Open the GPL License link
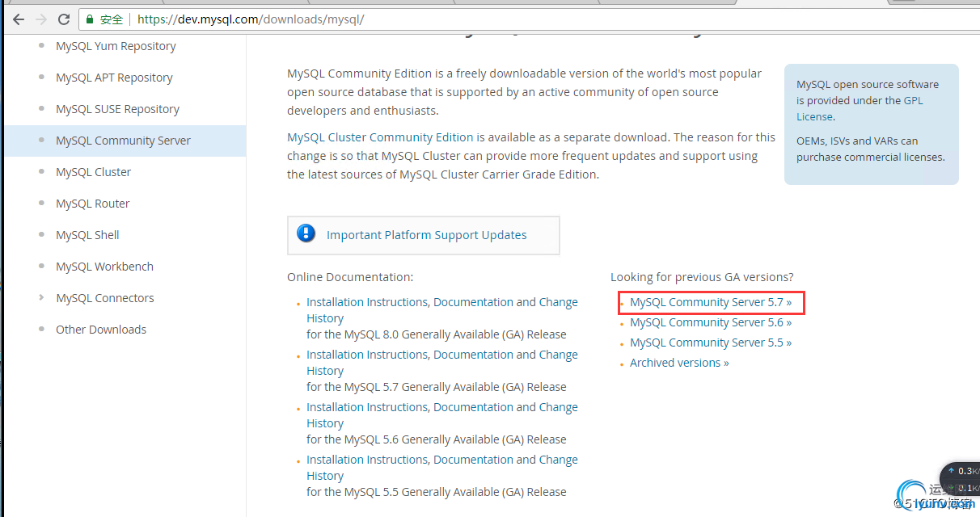980x517 pixels. [860, 108]
